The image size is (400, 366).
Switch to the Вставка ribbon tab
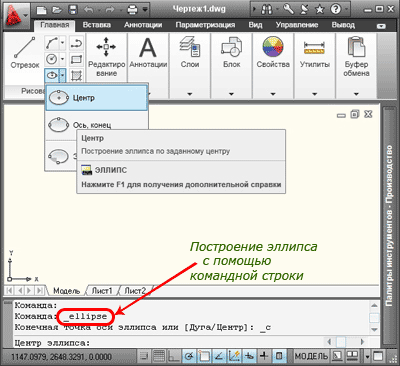(x=97, y=25)
